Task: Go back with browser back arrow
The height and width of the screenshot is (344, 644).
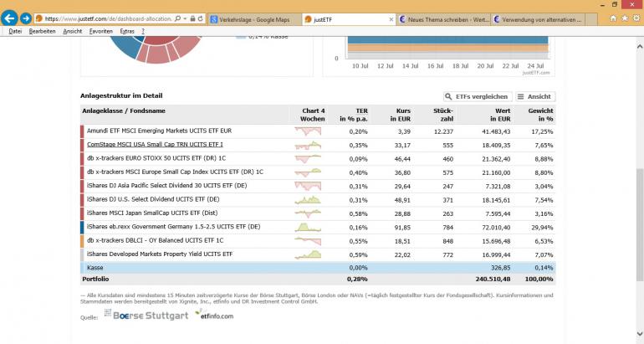Action: click(9, 18)
